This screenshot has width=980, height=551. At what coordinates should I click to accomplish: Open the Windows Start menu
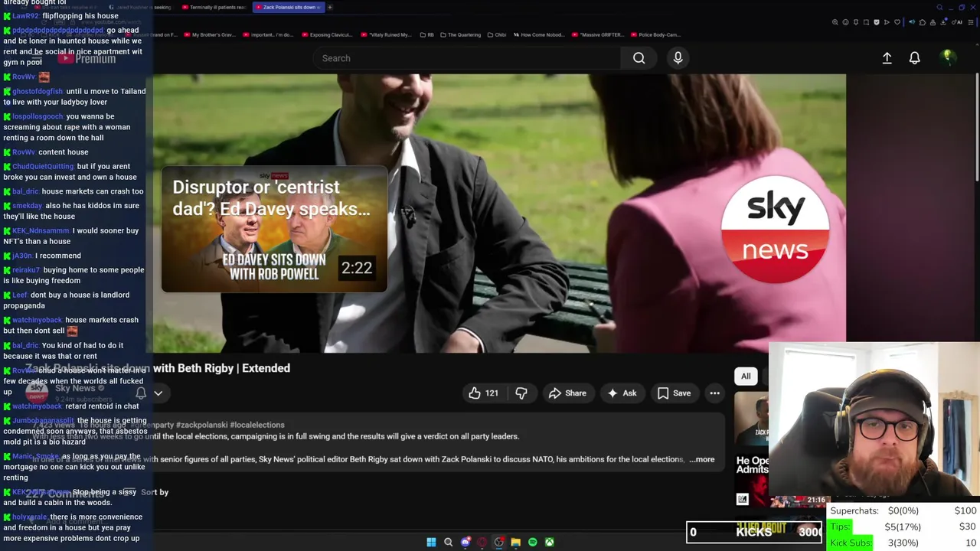click(x=431, y=542)
